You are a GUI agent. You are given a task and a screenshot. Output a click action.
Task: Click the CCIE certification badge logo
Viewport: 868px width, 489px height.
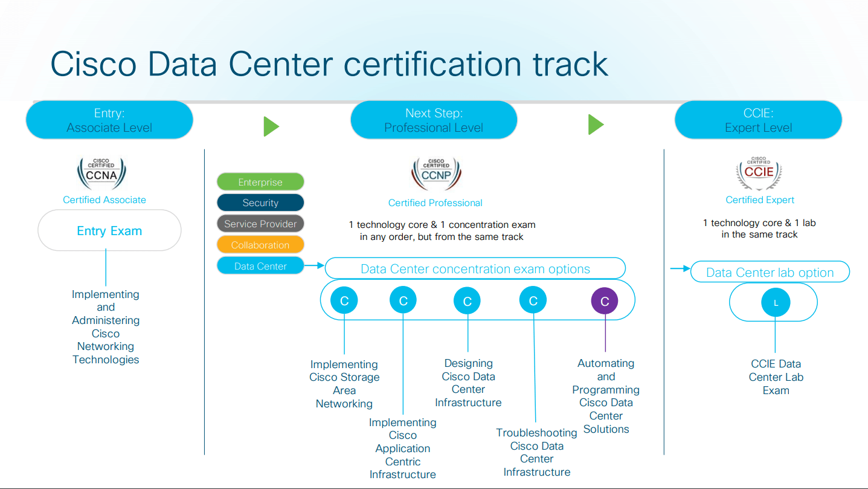759,173
